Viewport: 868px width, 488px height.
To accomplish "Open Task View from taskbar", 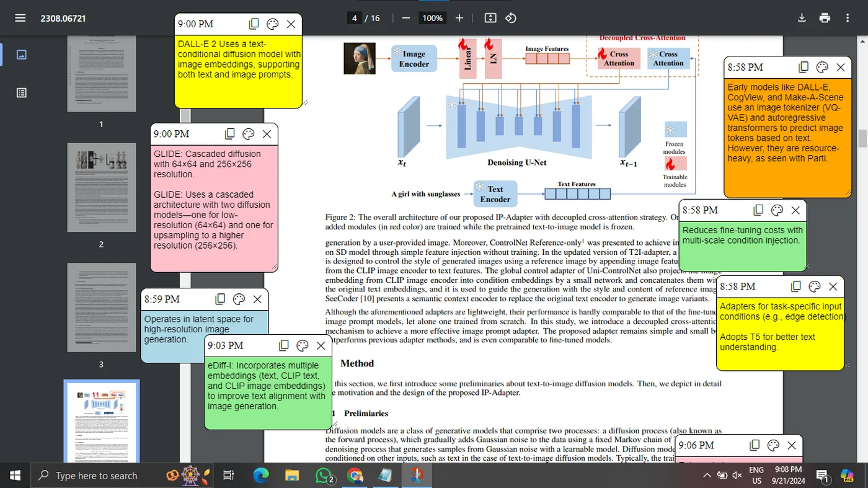I will coord(229,476).
